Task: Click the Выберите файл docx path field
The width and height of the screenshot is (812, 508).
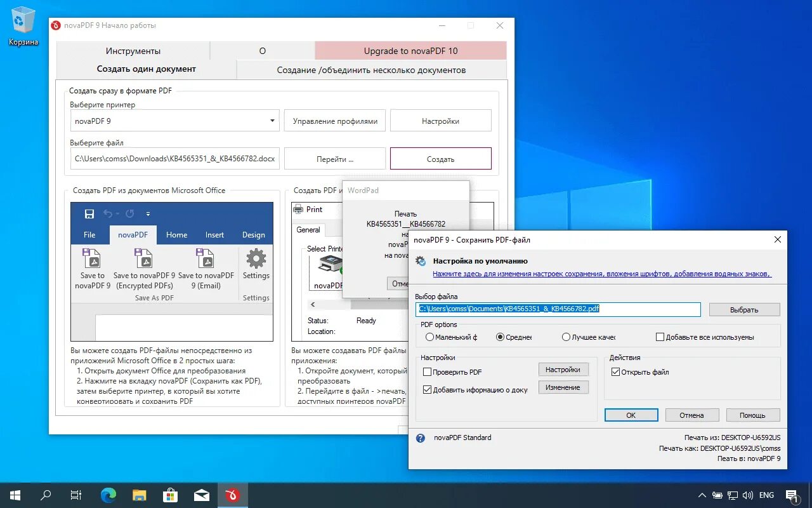Action: pyautogui.click(x=174, y=159)
